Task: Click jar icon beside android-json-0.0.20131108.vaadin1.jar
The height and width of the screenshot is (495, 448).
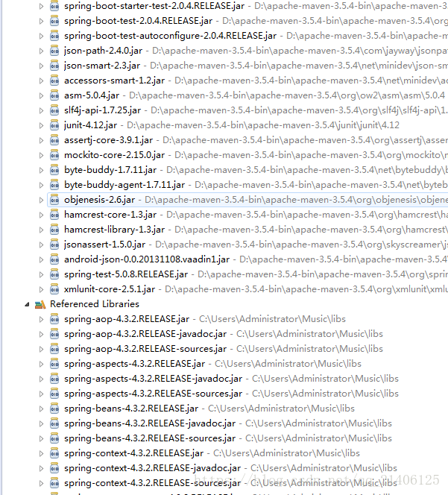Action: click(x=54, y=259)
